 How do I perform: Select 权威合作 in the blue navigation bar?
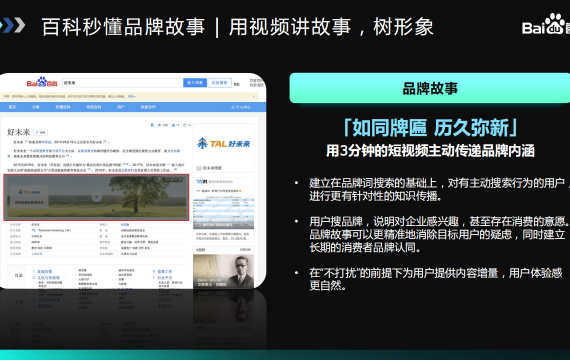tap(148, 107)
